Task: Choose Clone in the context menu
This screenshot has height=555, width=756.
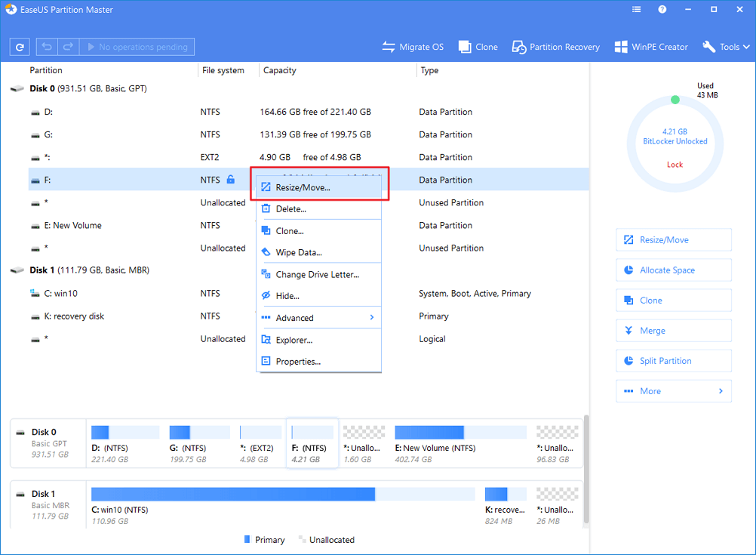Action: [x=318, y=231]
